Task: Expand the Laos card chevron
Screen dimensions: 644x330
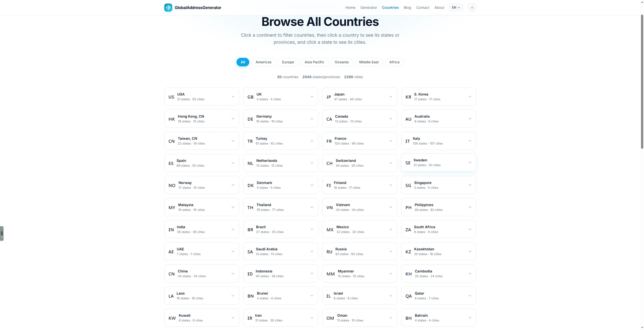Action: tap(233, 296)
